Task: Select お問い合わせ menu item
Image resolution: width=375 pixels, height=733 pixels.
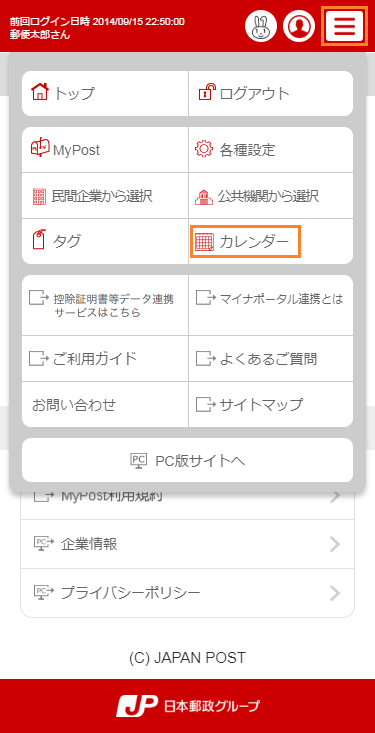Action: pos(105,404)
